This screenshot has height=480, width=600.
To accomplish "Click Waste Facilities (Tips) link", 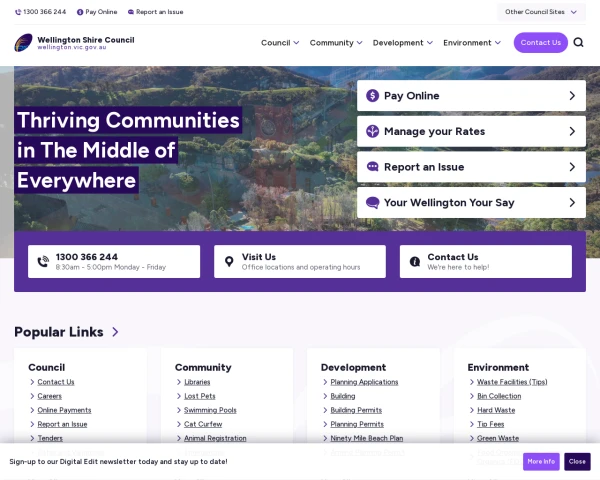I will (x=512, y=382).
